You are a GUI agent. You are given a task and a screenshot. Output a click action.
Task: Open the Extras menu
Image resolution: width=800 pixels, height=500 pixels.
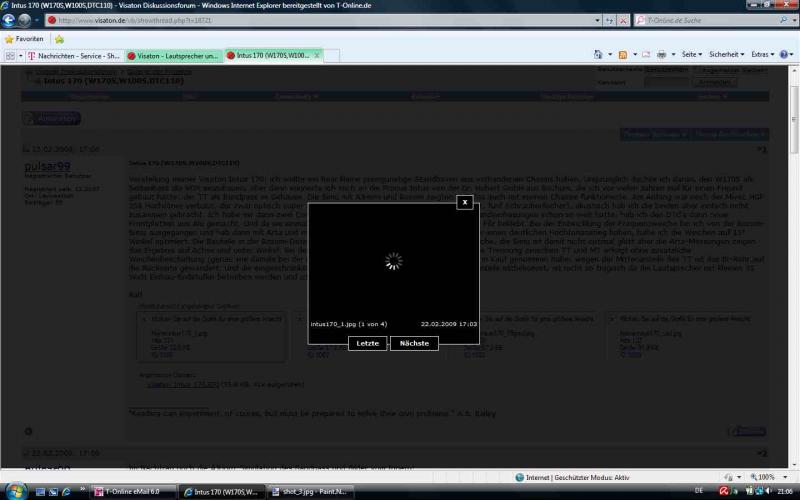coord(762,54)
